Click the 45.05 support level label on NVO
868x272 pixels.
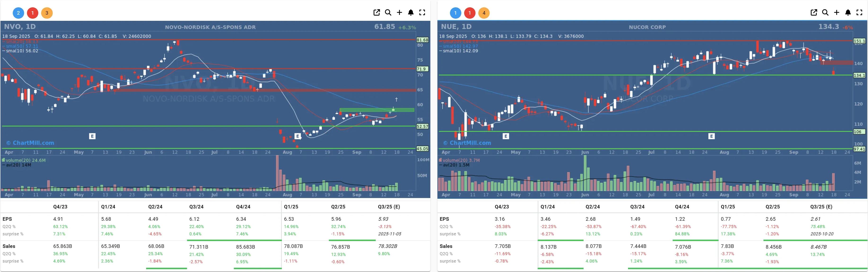pos(423,148)
